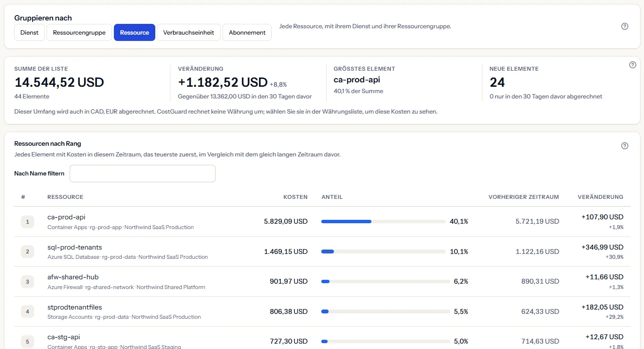
Task: Click the VORHERIGER ZEITRAUM column header
Action: point(524,197)
